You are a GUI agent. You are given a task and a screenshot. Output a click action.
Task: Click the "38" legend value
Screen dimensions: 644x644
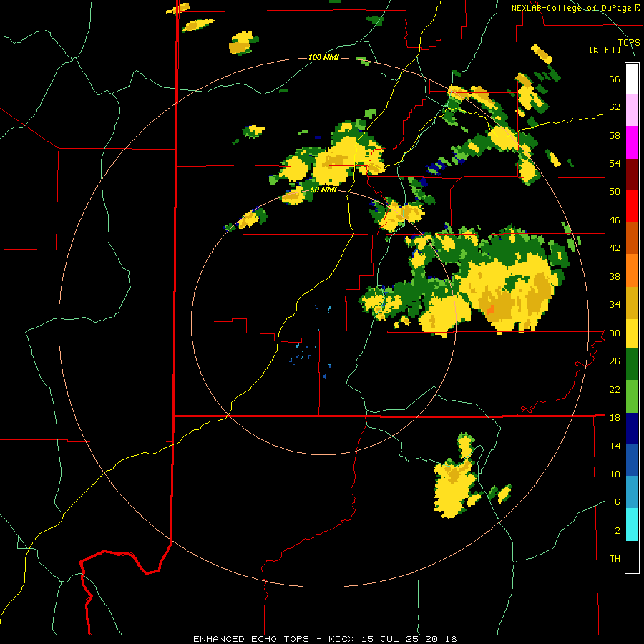(x=615, y=276)
